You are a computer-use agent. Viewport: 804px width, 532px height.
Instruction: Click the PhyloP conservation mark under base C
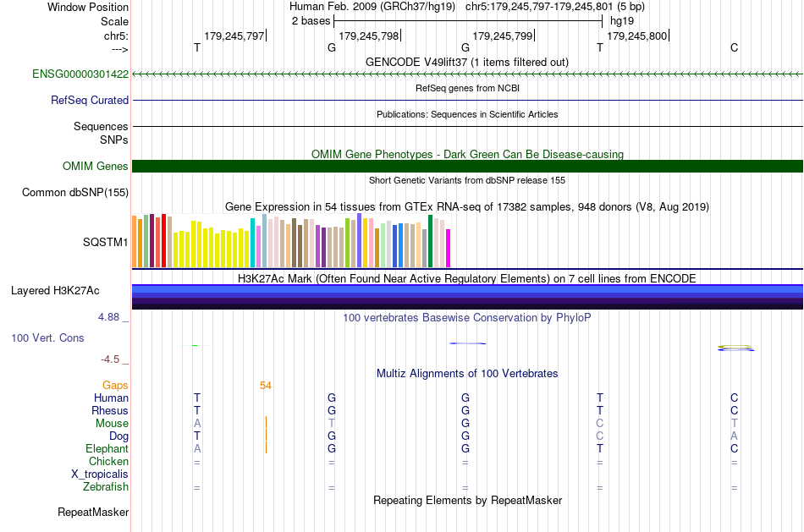point(735,348)
